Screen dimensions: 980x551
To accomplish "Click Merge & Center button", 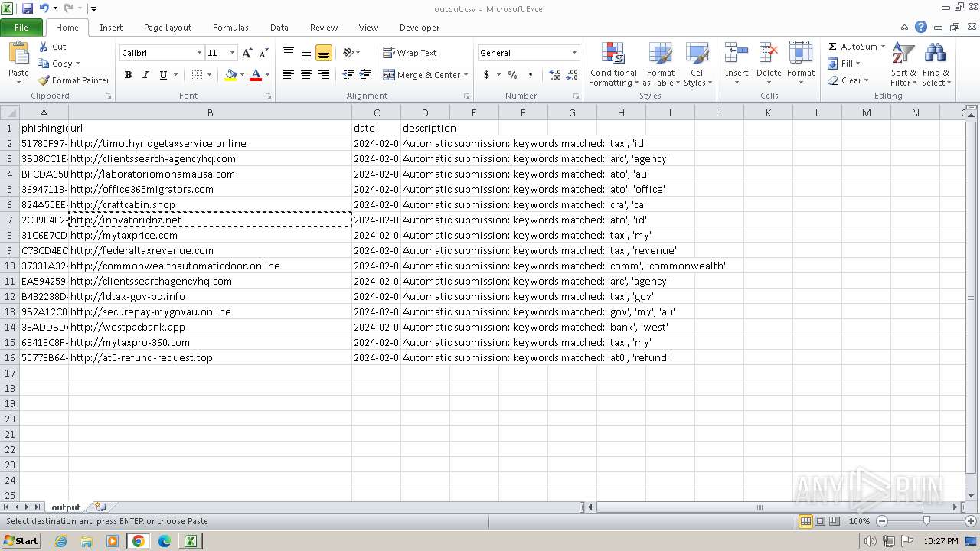I will [x=421, y=75].
